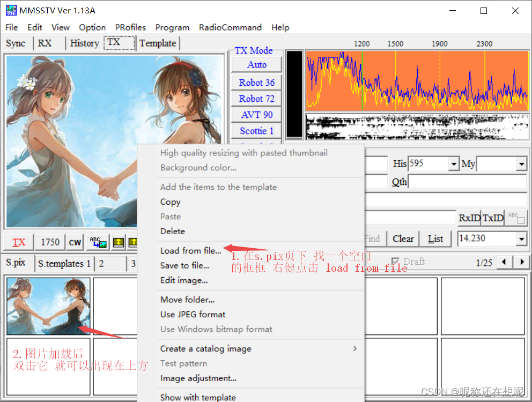The height and width of the screenshot is (402, 532).
Task: Open the His RSV dropdown
Action: tap(454, 164)
